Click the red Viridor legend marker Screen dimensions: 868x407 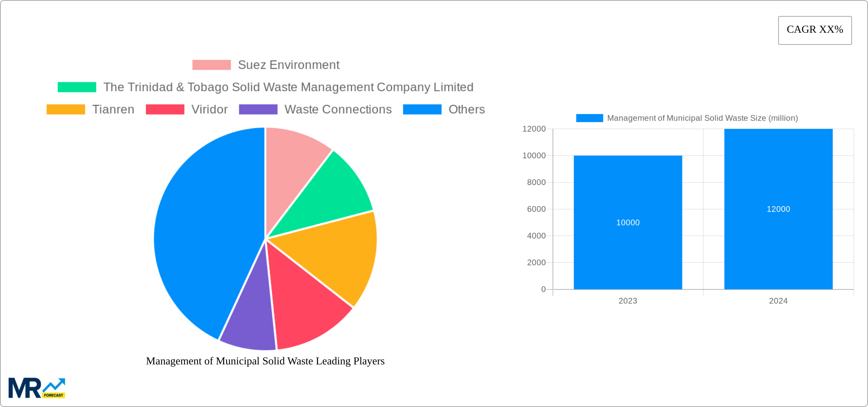click(164, 110)
